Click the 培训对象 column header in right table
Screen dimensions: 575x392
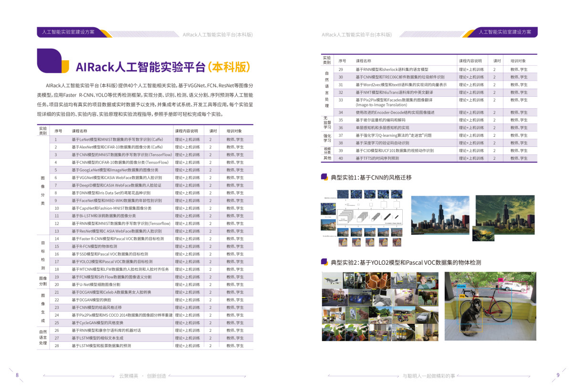click(518, 61)
